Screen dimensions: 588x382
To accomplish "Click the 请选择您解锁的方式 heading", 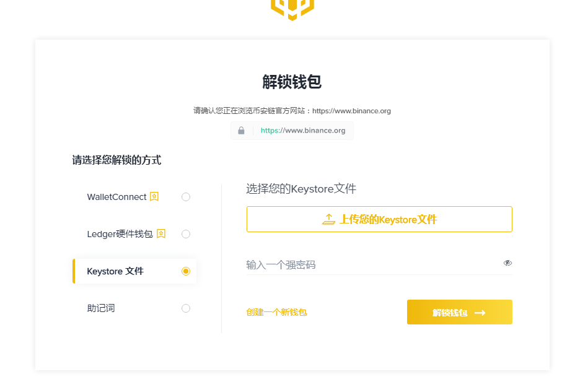I will click(116, 160).
